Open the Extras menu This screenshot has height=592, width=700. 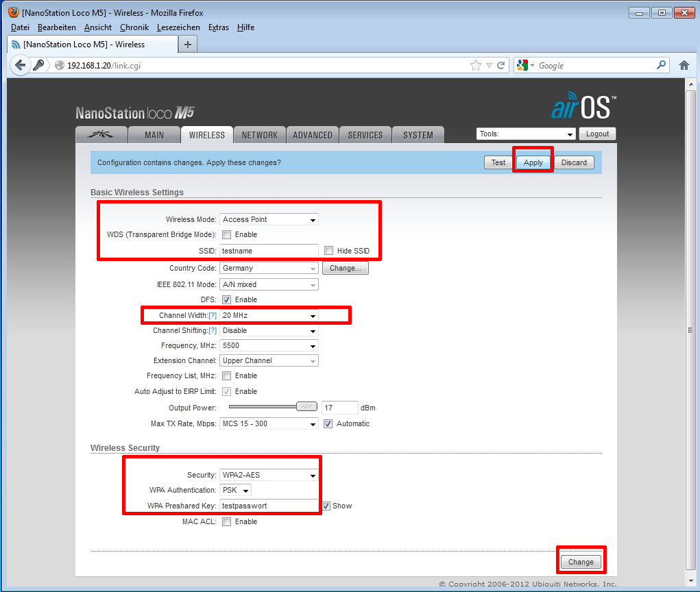point(219,27)
